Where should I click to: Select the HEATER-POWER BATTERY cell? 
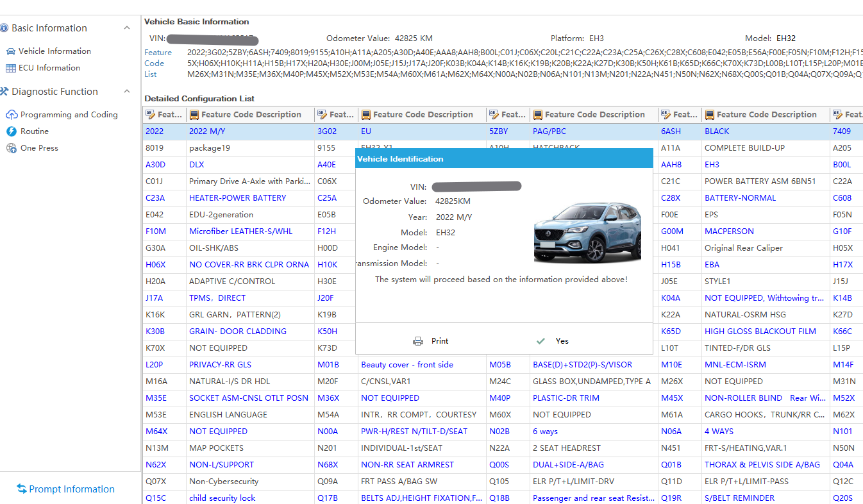(x=237, y=198)
